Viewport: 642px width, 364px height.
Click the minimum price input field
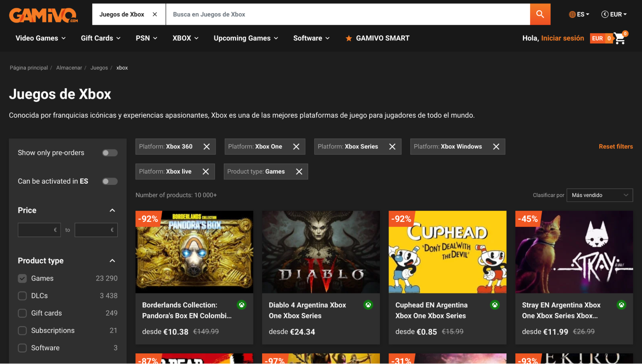point(39,230)
